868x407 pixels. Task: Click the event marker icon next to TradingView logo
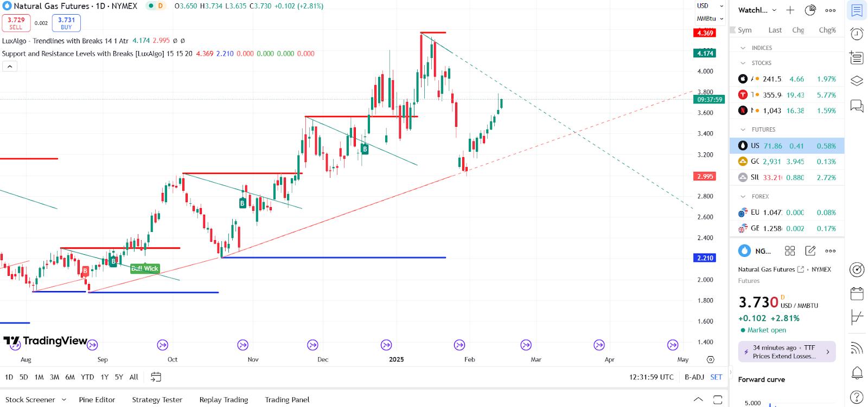coord(92,345)
